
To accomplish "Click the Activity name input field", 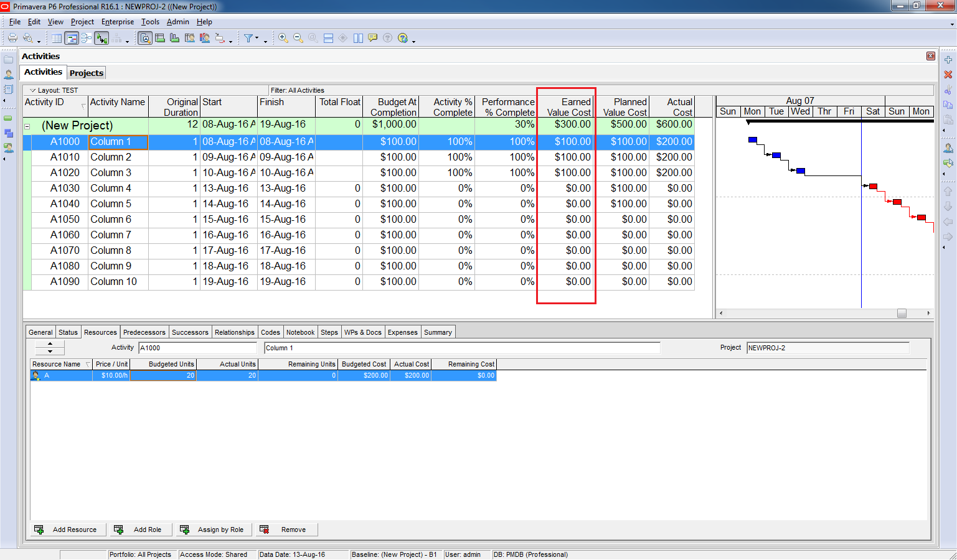I will click(461, 348).
